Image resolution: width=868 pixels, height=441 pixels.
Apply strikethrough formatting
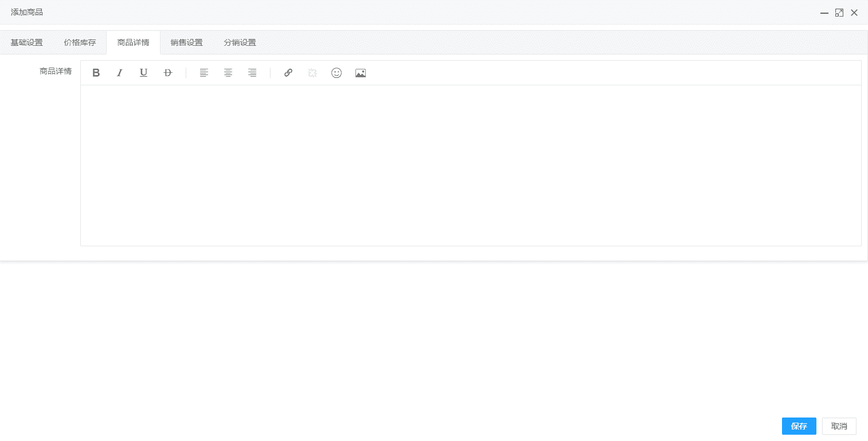(168, 73)
